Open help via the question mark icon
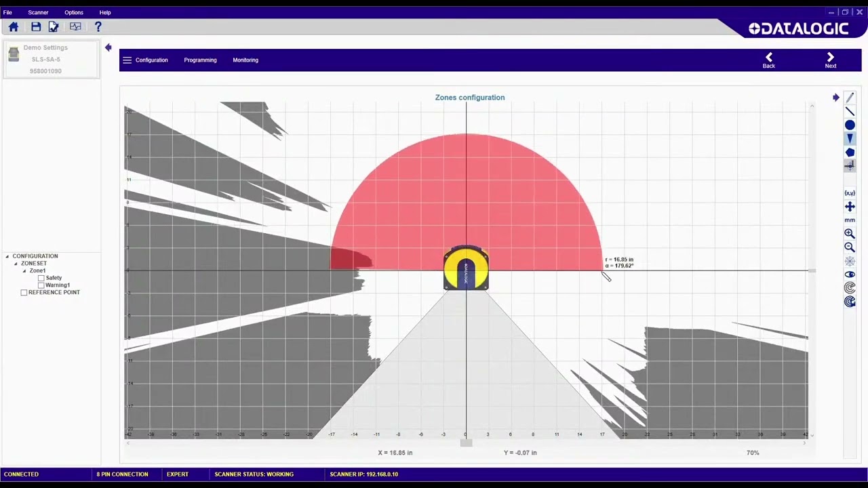The height and width of the screenshot is (488, 868). click(98, 26)
